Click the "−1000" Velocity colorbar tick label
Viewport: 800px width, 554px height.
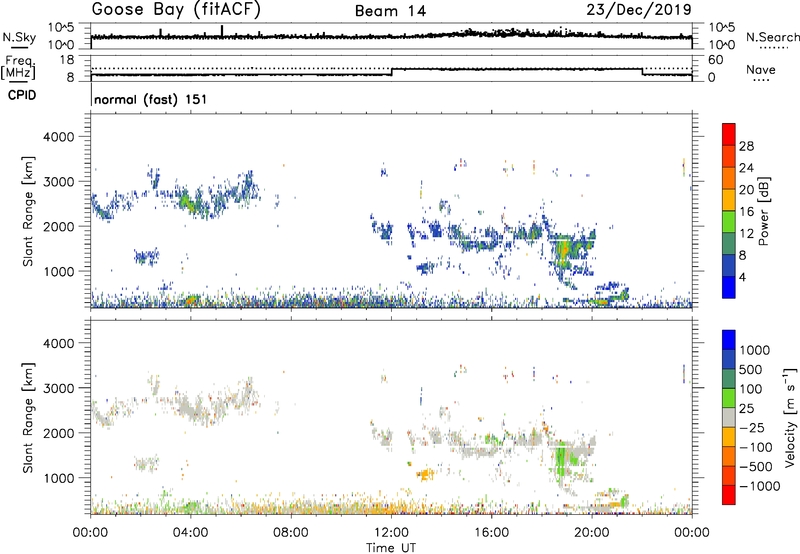click(x=759, y=486)
